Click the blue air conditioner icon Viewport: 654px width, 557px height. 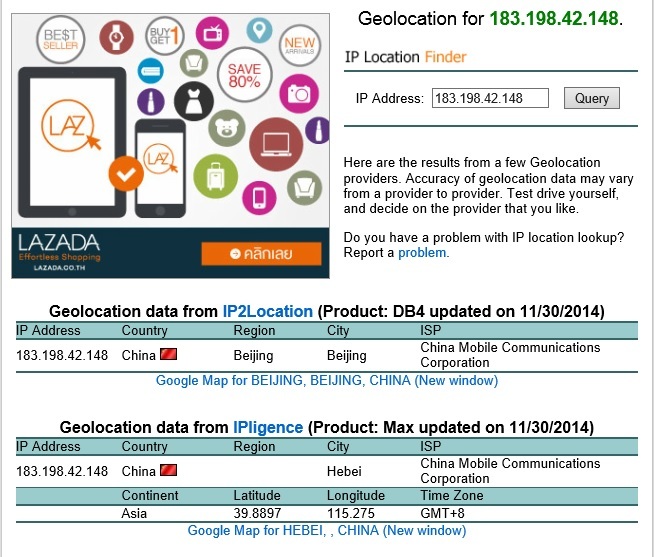[x=151, y=71]
